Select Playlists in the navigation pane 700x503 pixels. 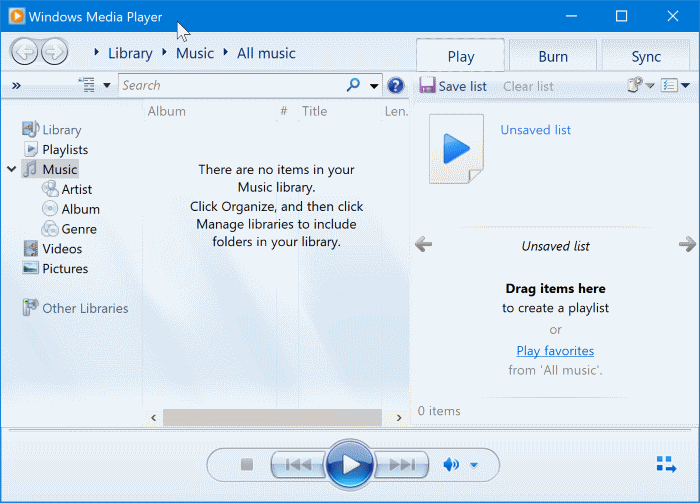[55, 150]
